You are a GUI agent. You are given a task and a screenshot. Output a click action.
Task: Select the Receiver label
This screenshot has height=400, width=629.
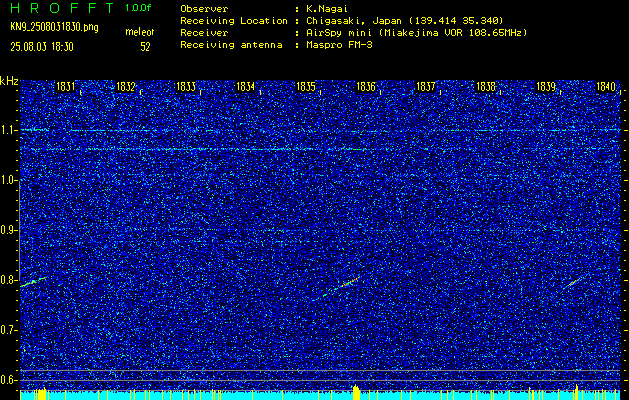(x=204, y=32)
